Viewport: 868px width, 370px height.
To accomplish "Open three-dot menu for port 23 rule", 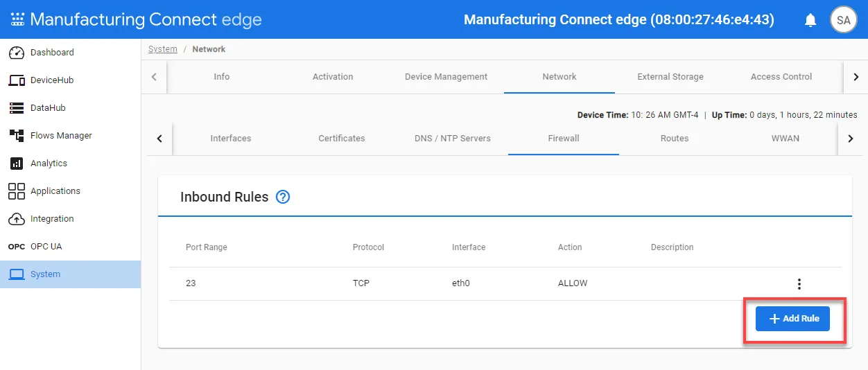I will click(799, 284).
